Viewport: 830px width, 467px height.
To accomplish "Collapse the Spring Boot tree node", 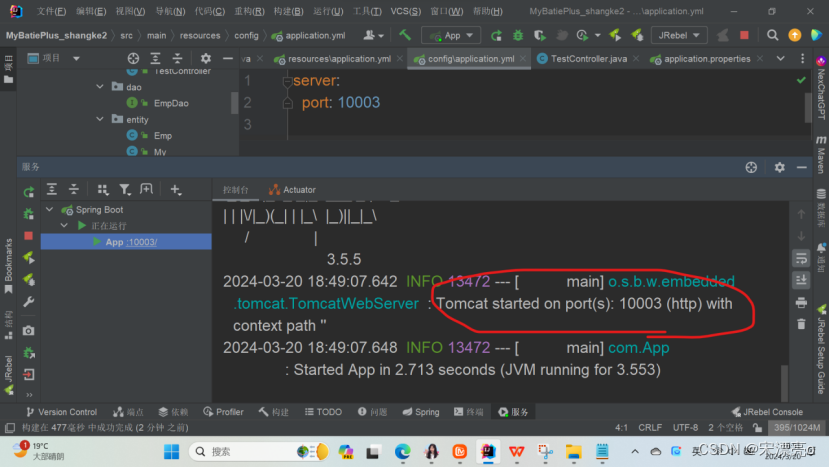I will pos(50,210).
